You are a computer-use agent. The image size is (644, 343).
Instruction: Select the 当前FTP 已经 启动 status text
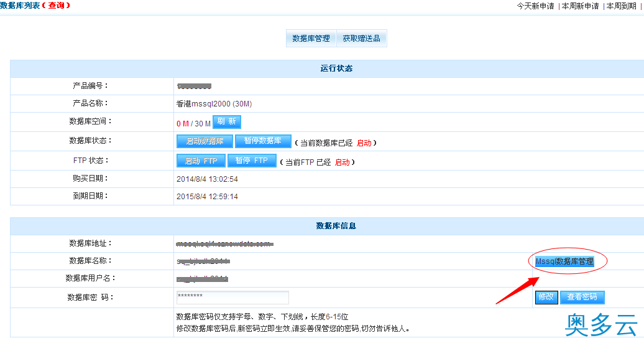[318, 162]
